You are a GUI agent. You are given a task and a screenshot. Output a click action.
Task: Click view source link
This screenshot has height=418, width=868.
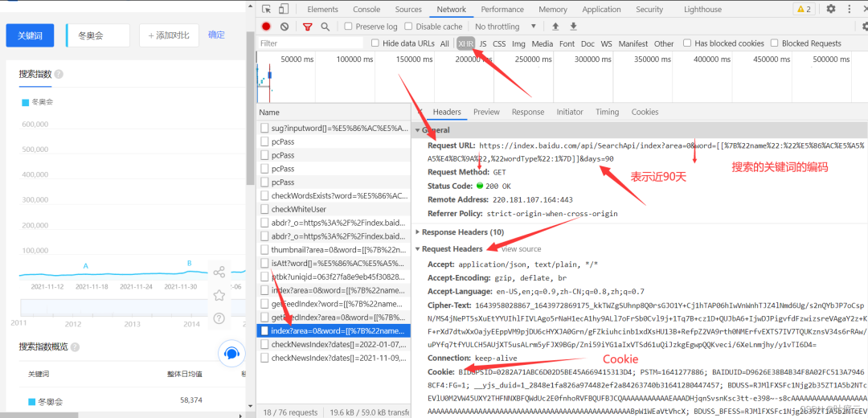521,249
